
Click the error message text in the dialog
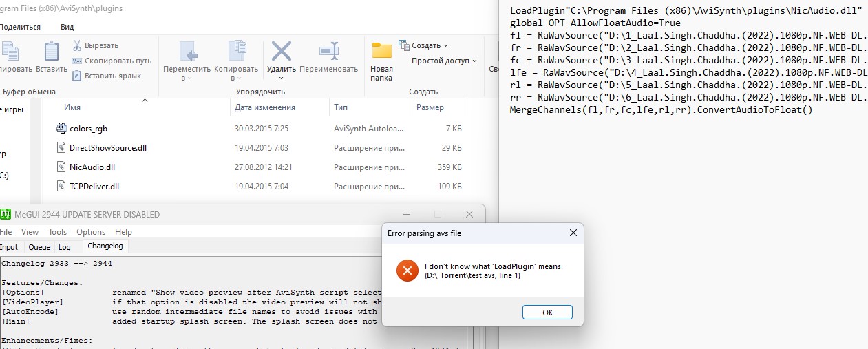pyautogui.click(x=494, y=271)
